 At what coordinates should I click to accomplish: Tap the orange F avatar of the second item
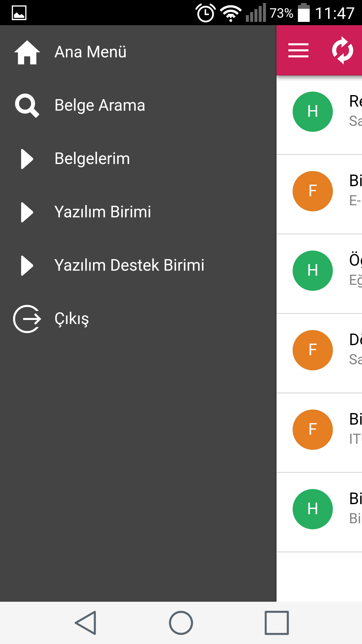313,191
